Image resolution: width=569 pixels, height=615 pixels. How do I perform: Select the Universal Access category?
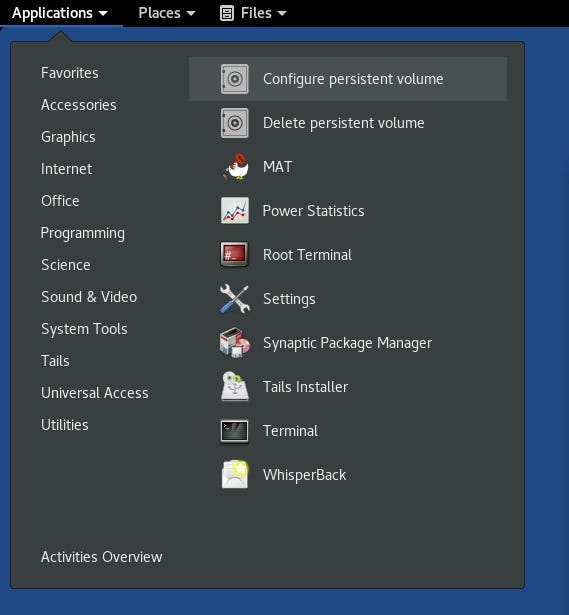(95, 393)
